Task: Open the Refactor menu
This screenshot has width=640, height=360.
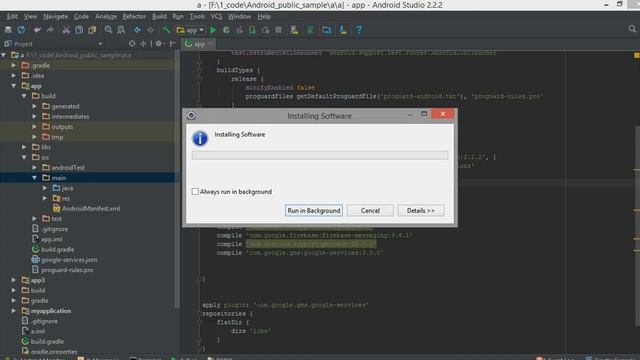Action: click(134, 16)
